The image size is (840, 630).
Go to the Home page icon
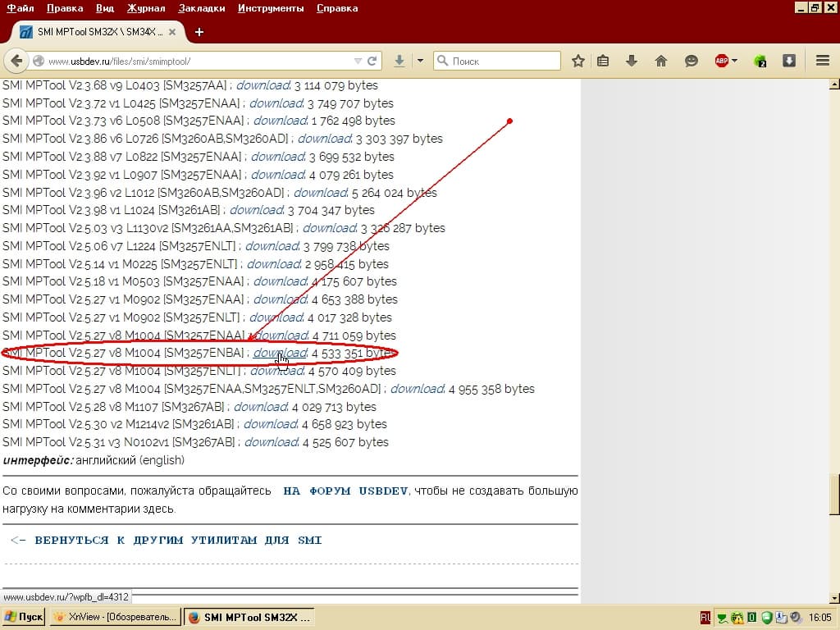tap(661, 61)
